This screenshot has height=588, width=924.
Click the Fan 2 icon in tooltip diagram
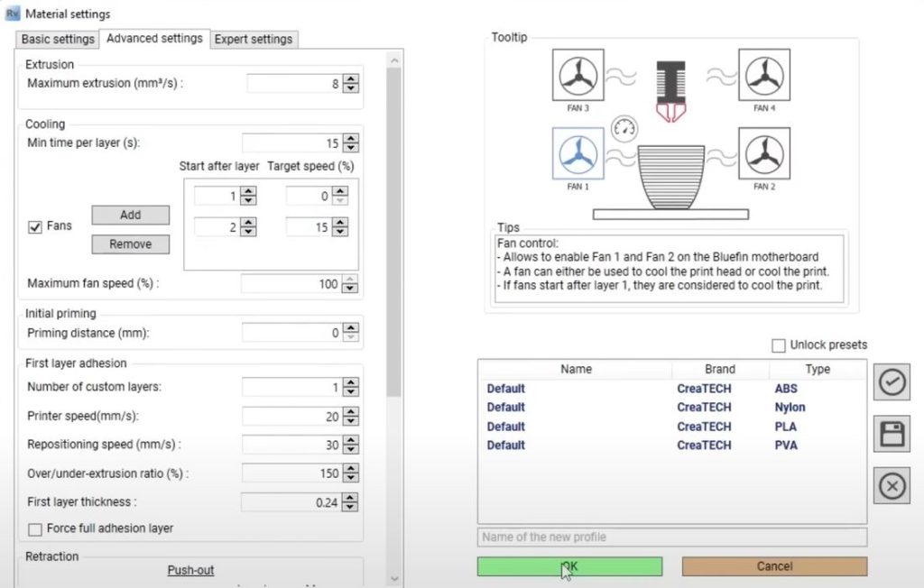click(x=764, y=153)
